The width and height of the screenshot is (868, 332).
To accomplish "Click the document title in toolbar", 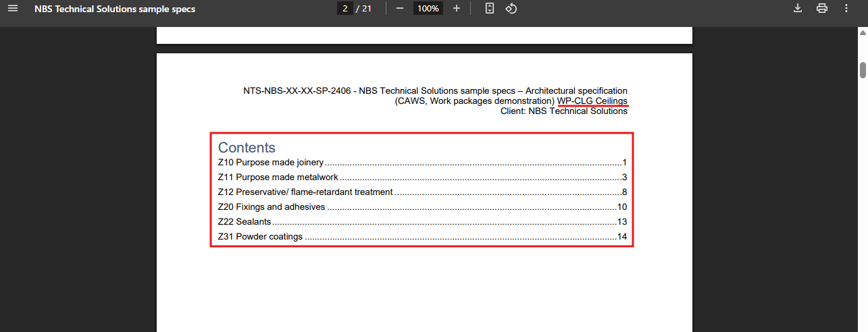I will tap(115, 9).
